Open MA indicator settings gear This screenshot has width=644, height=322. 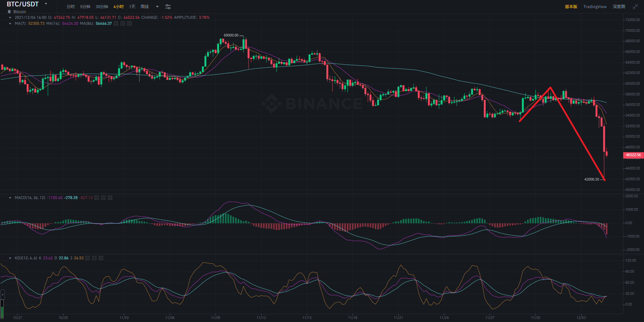point(123,23)
